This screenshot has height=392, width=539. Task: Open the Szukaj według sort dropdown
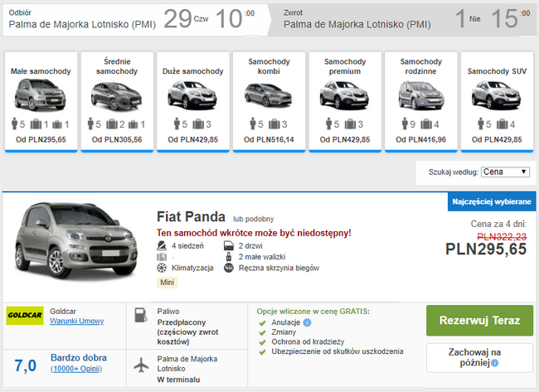tap(505, 172)
